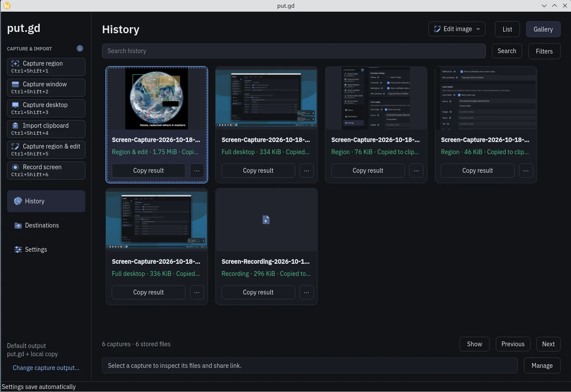Go to the Next page
Image resolution: width=571 pixels, height=392 pixels.
coord(549,344)
